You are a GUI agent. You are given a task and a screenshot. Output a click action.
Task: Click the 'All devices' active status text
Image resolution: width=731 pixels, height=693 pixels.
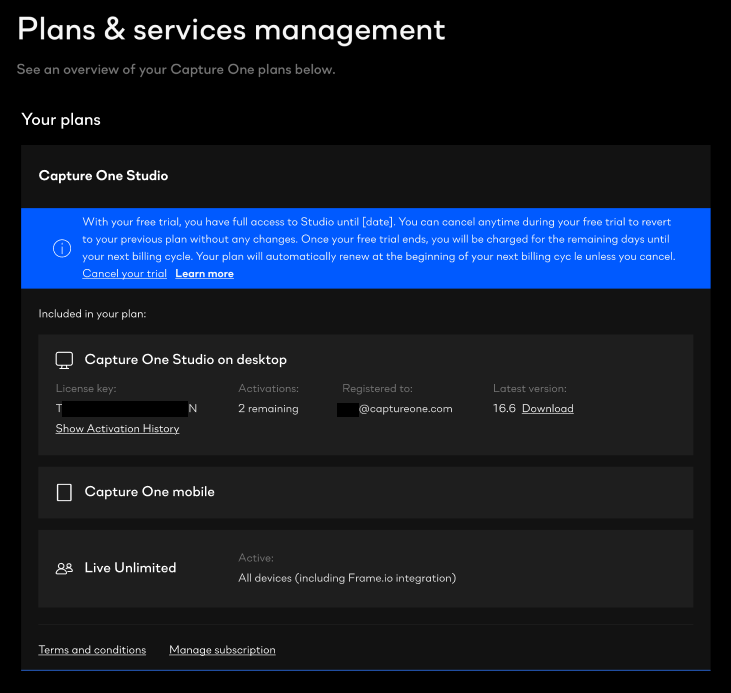[x=347, y=578]
